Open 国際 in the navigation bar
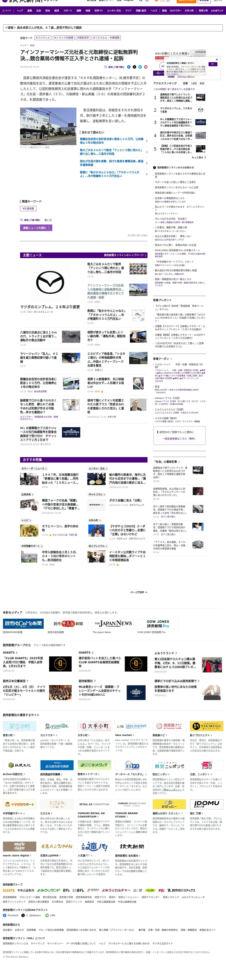Viewport: 226px width, 980px height. coord(79,11)
